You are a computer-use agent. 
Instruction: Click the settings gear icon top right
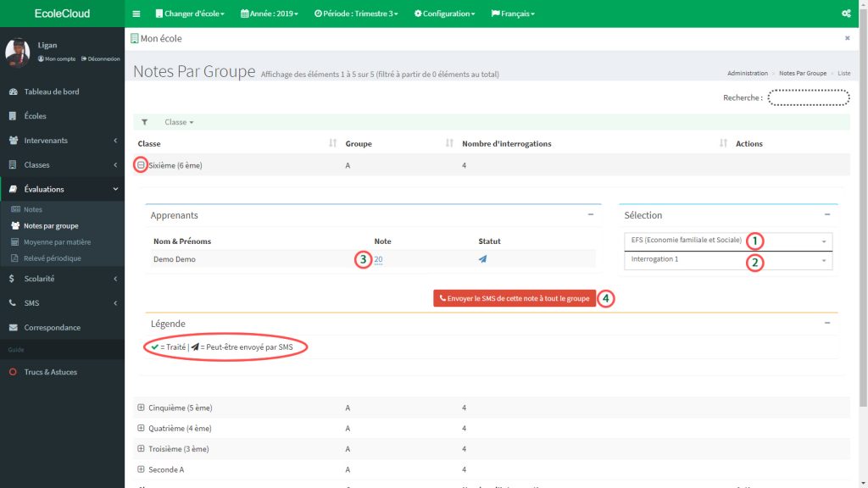[846, 13]
